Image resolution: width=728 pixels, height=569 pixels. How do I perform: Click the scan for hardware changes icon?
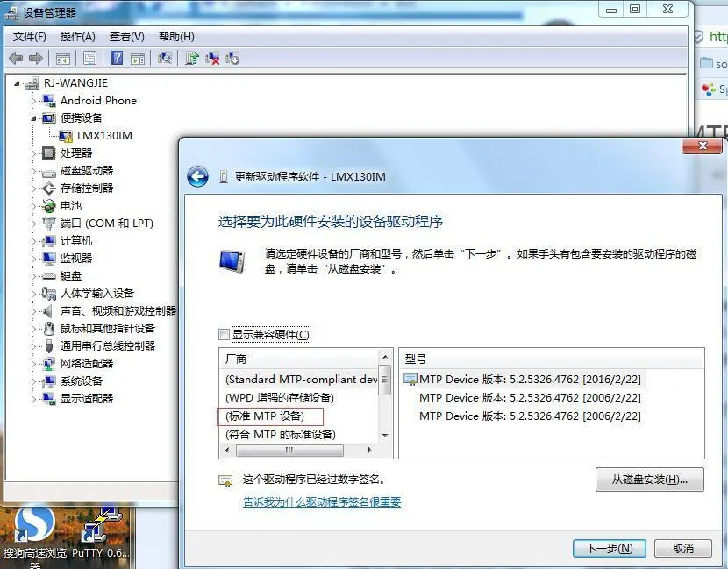point(166,58)
